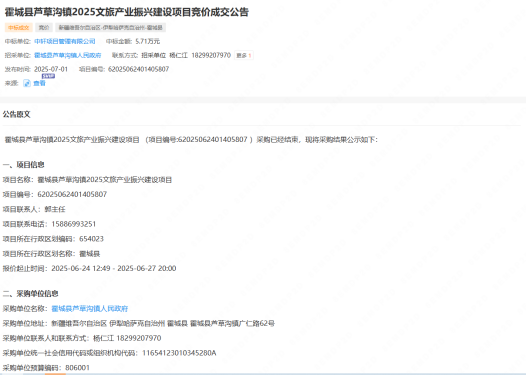Open header link 霍城县芦草沟镇人民政府 after 招采单位

point(68,55)
